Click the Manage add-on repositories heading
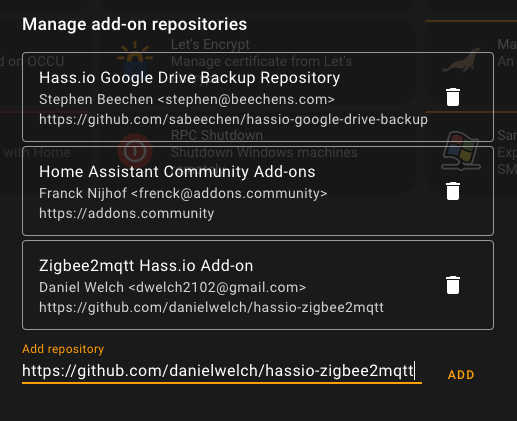 click(134, 24)
